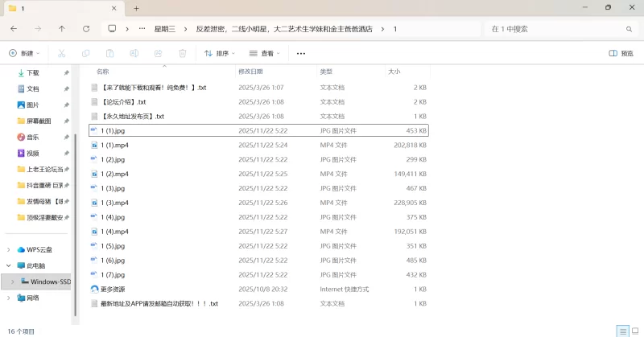Click the Share icon in toolbar
This screenshot has width=644, height=337.
tap(159, 54)
